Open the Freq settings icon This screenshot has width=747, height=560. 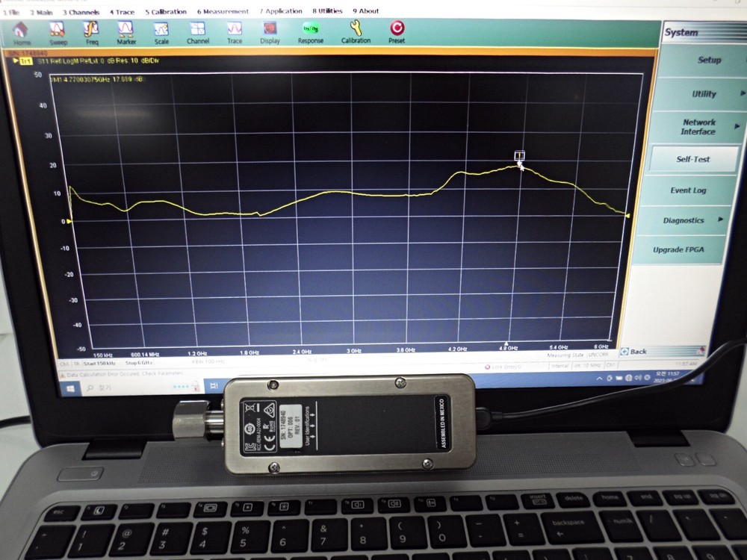(92, 34)
